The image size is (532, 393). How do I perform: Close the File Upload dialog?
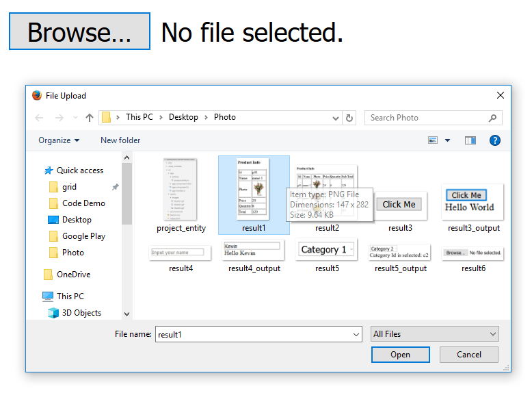(x=500, y=95)
